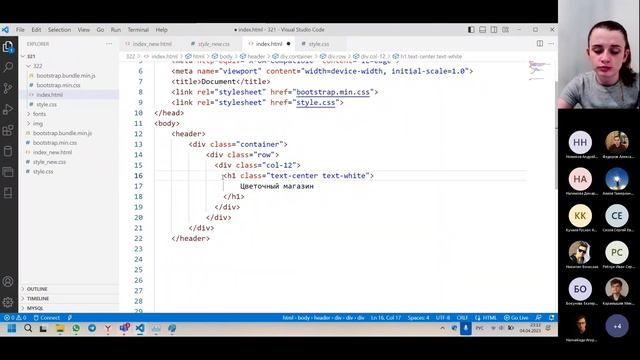Viewport: 640px width, 360px height.
Task: Open Explorer Views and More Actions ellipsis
Action: pyautogui.click(x=109, y=44)
